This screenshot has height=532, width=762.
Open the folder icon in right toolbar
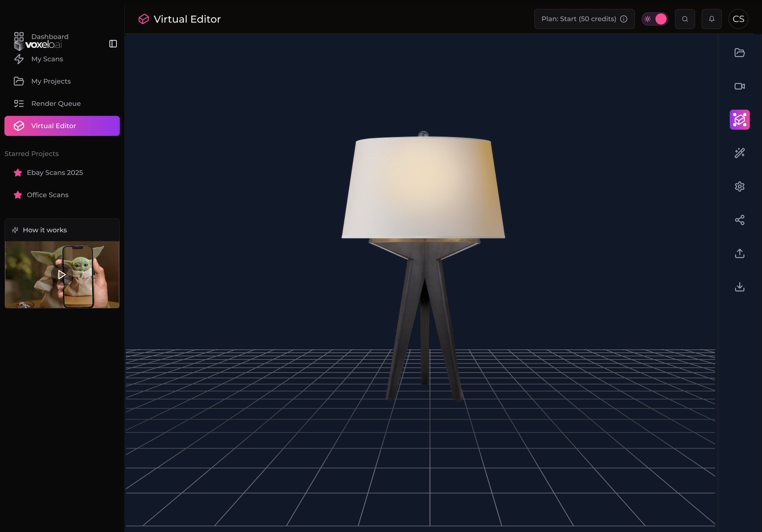(x=739, y=52)
